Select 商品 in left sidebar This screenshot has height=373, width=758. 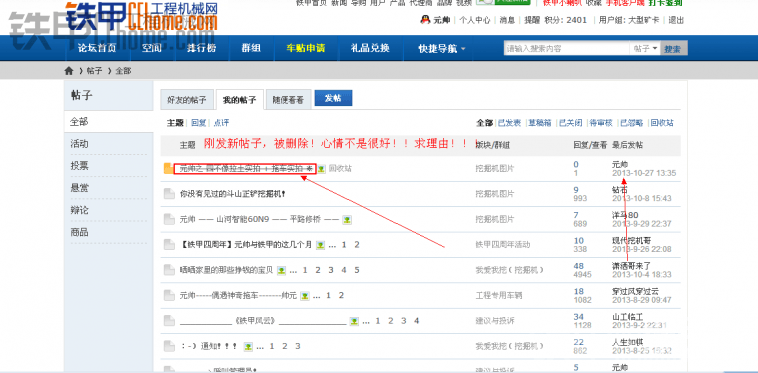pos(79,232)
